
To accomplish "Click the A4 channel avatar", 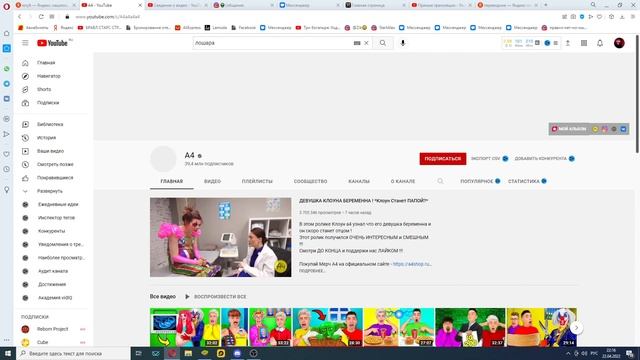I will tap(163, 159).
